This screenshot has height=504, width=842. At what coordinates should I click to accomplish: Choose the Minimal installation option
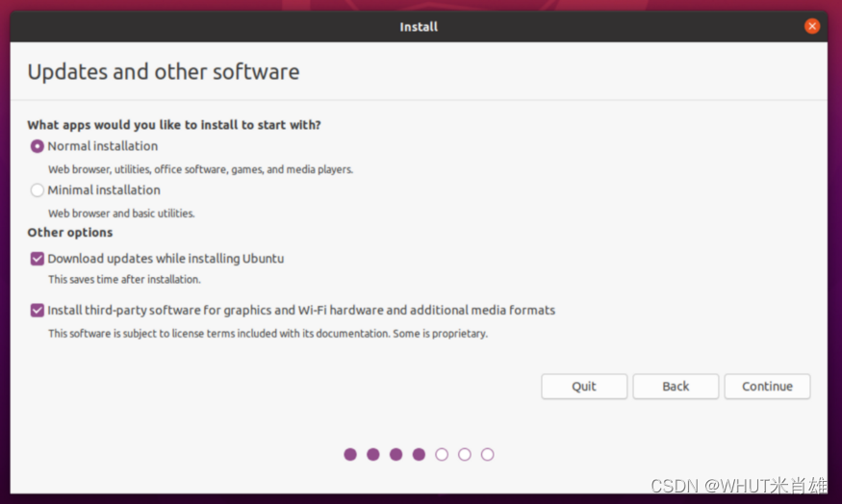(38, 190)
